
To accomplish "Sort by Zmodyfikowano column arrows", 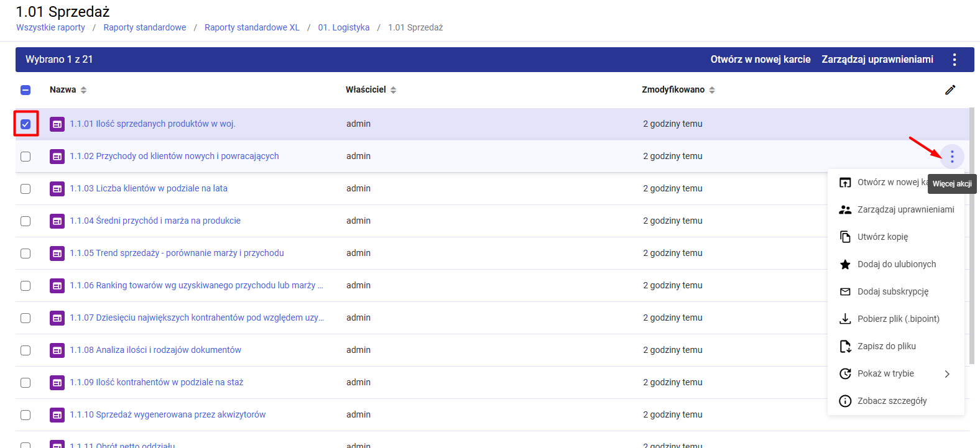I will tap(712, 90).
